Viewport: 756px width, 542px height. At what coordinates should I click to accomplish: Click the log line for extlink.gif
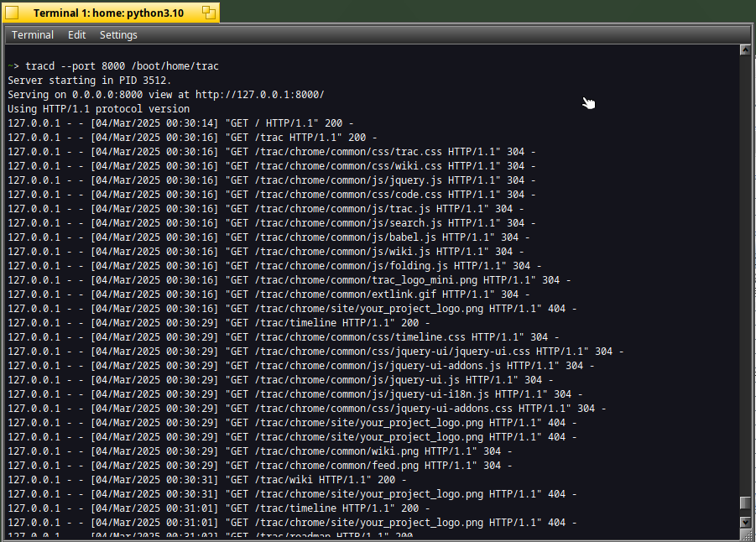[x=269, y=294]
